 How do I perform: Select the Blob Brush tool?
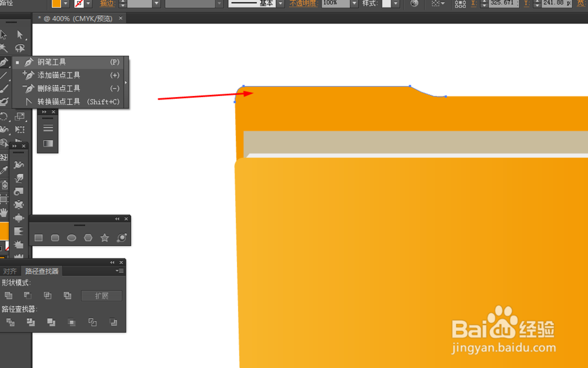[x=4, y=102]
